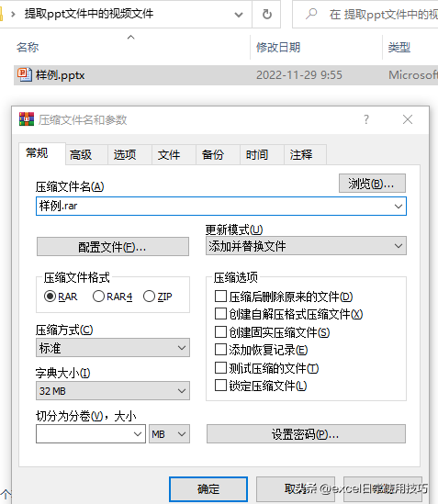
Task: Close the 压缩文件名和参数 dialog
Action: (408, 119)
